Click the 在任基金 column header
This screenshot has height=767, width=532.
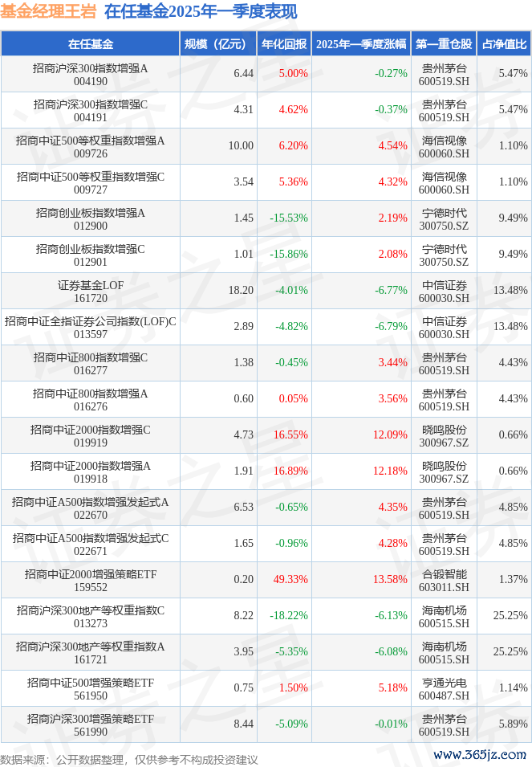pyautogui.click(x=90, y=44)
